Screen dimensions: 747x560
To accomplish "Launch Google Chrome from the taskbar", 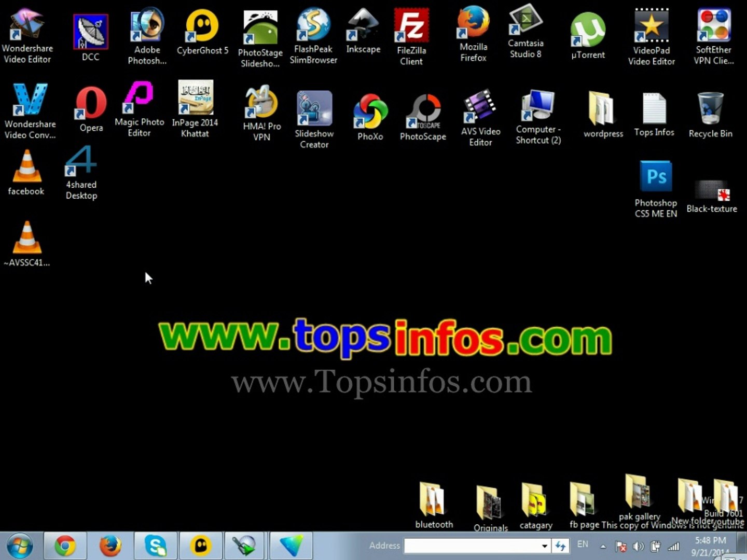I will coord(65,546).
